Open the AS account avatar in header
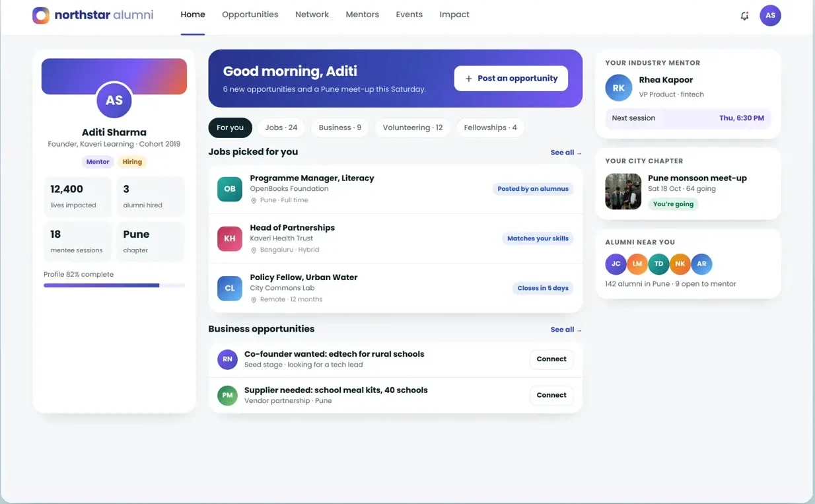This screenshot has width=815, height=504. pyautogui.click(x=770, y=15)
